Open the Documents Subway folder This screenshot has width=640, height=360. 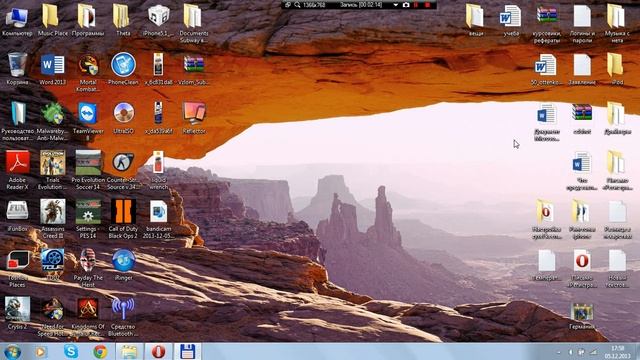[x=194, y=24]
